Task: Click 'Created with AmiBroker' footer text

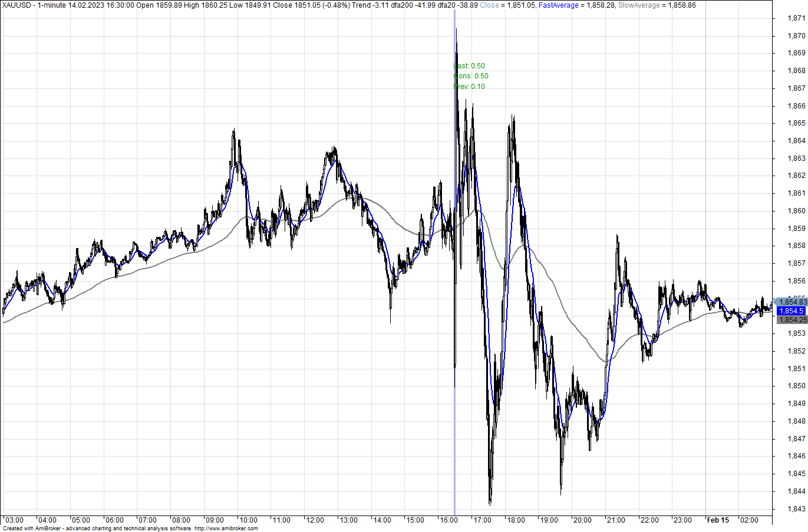Action: pyautogui.click(x=32, y=528)
